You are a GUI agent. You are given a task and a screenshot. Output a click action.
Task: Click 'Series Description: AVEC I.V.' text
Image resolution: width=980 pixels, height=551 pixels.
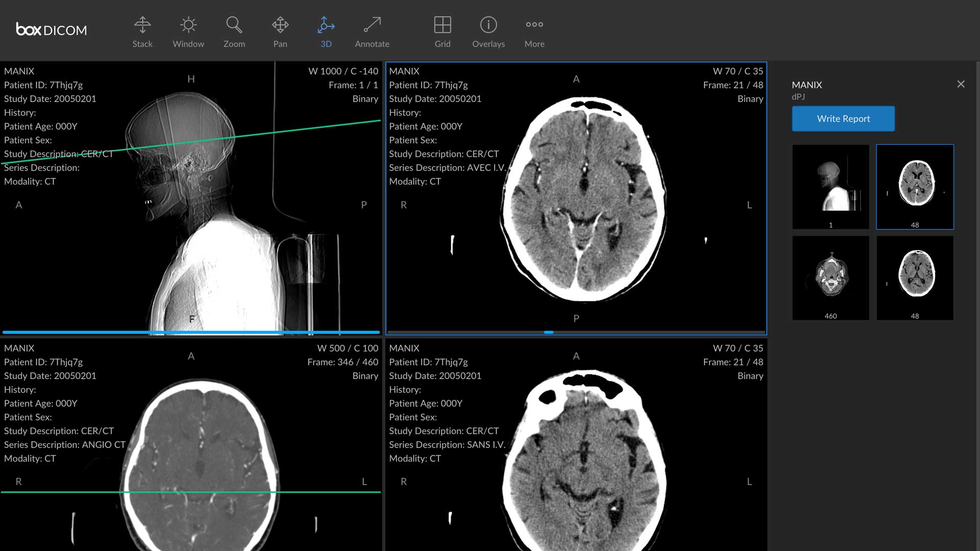pyautogui.click(x=447, y=168)
